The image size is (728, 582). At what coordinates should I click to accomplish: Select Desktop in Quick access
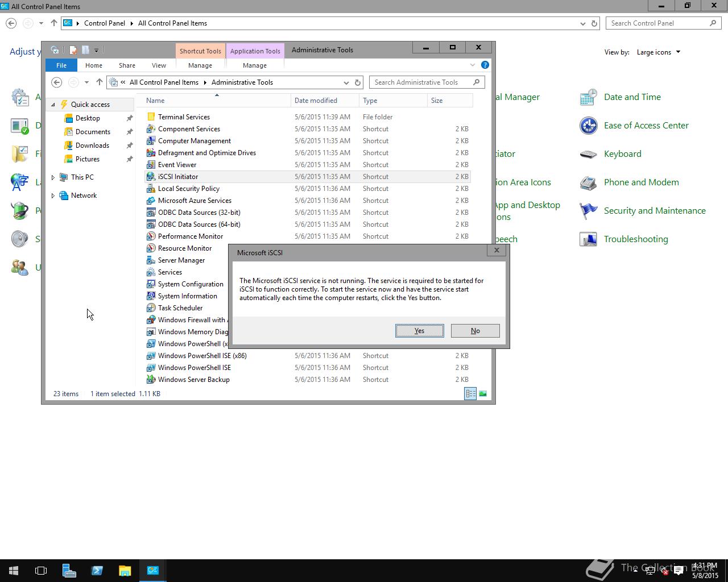[88, 118]
